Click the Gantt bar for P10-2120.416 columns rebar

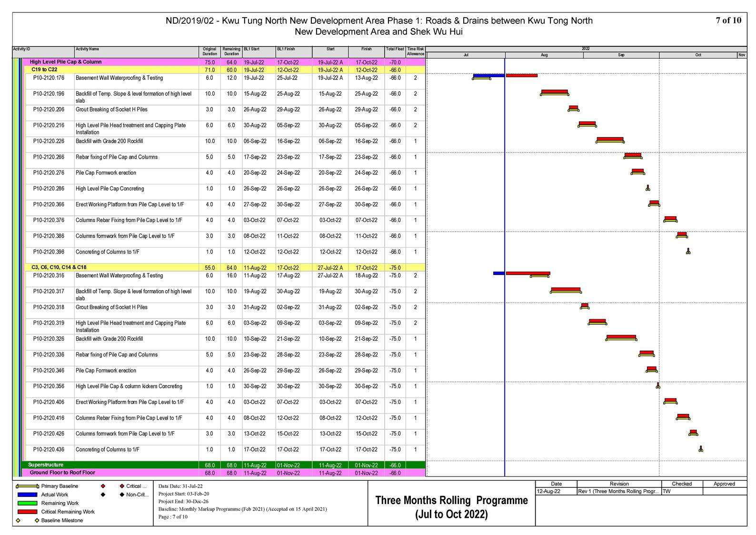coord(683,416)
